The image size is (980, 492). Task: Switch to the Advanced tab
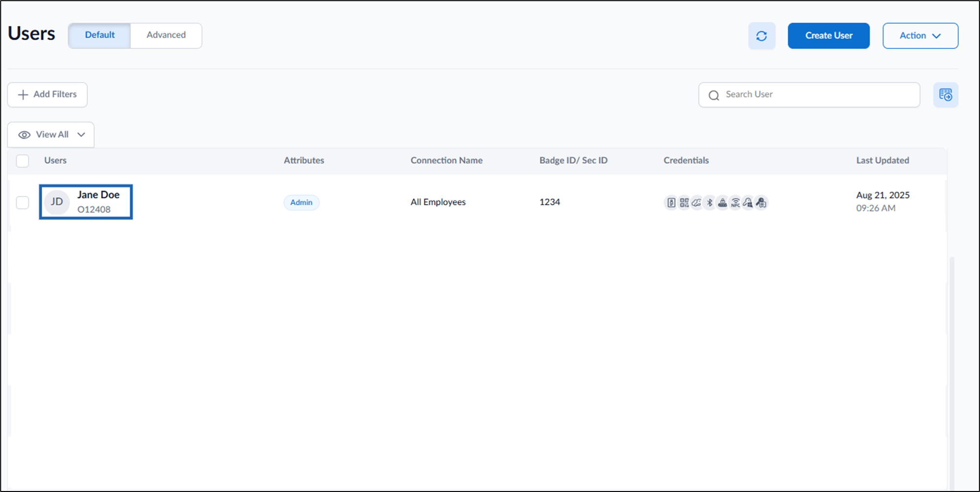pos(166,35)
